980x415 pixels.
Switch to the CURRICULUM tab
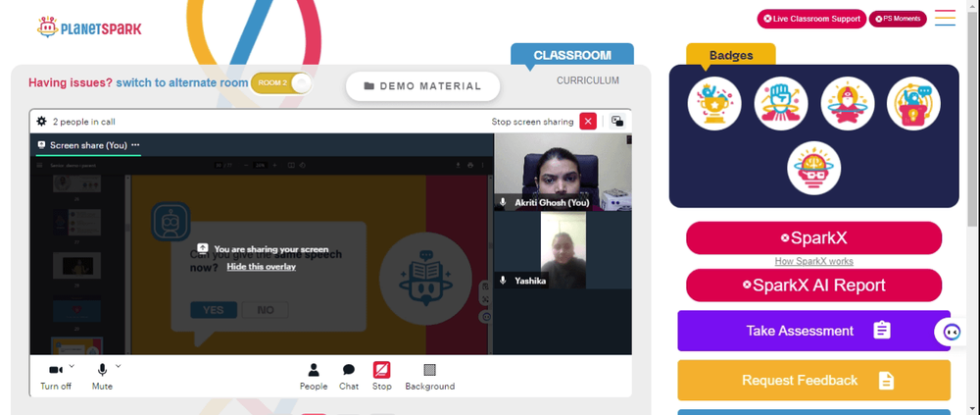click(x=588, y=80)
